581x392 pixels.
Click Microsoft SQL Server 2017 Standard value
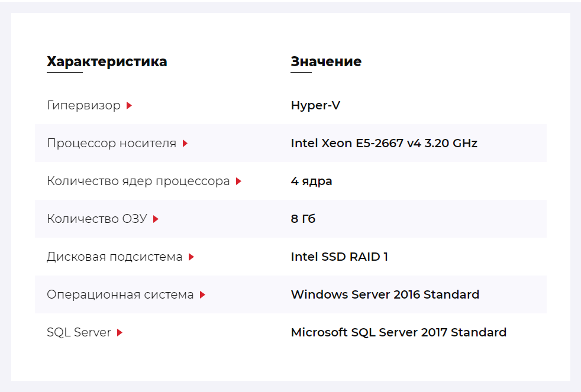click(x=399, y=332)
